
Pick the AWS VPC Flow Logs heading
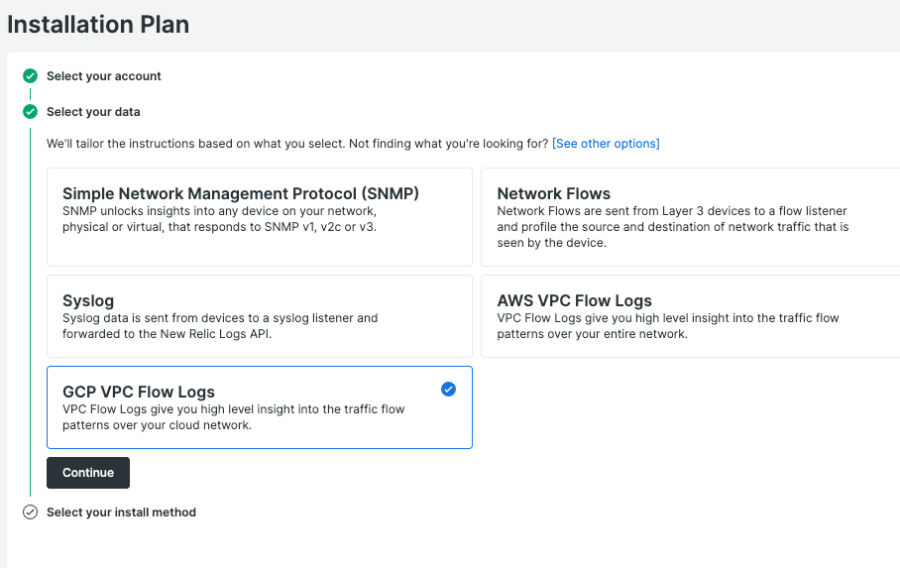point(574,301)
